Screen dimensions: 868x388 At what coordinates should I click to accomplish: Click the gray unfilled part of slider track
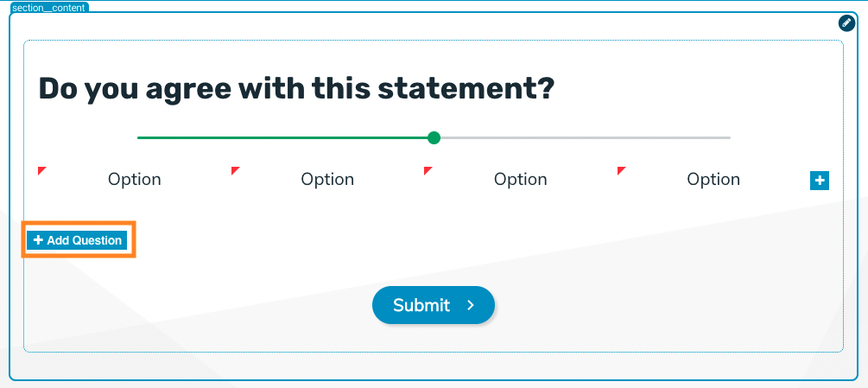pyautogui.click(x=586, y=137)
